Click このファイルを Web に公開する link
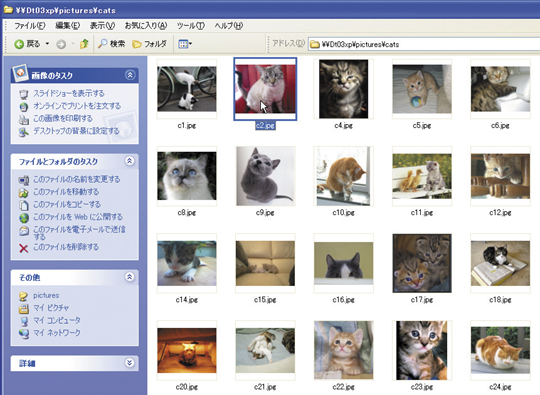540x395 pixels. click(78, 217)
